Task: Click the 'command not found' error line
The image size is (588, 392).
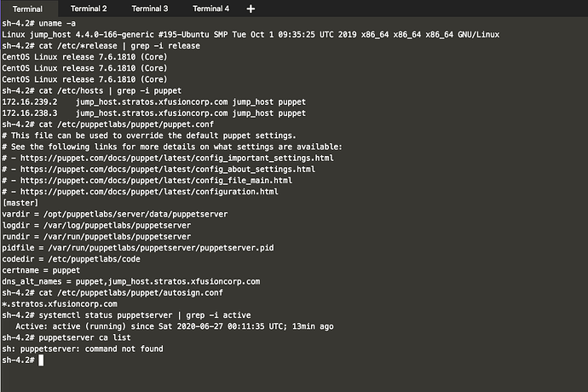Action: [x=84, y=349]
